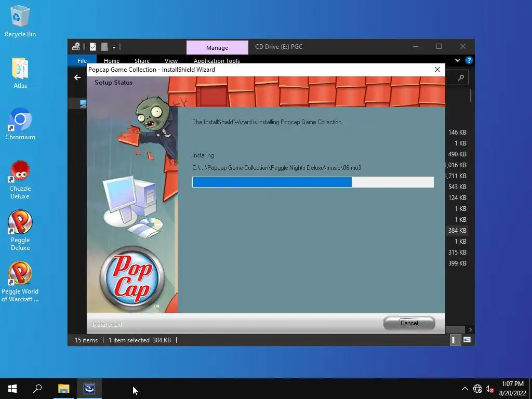
Task: Select the 384 KB file row
Action: click(x=457, y=230)
